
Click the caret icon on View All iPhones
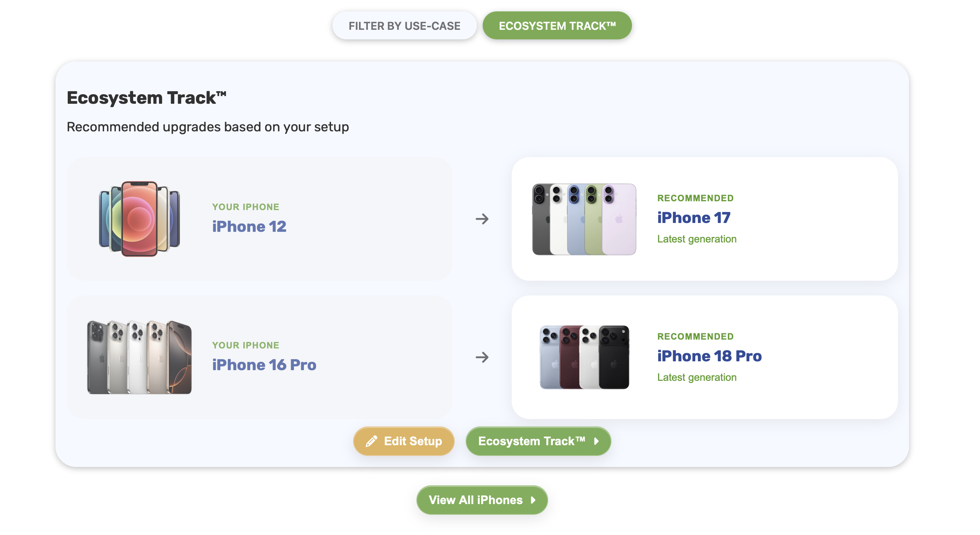coord(533,500)
